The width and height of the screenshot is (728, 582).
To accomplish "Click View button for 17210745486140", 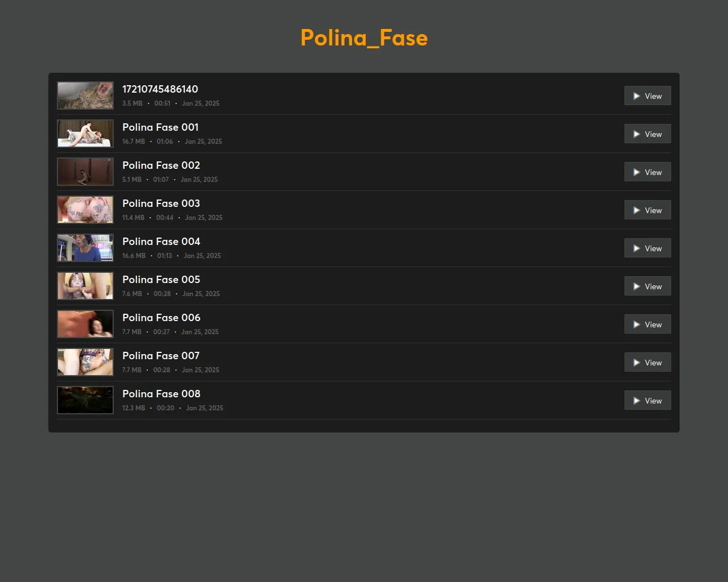I will coord(647,96).
